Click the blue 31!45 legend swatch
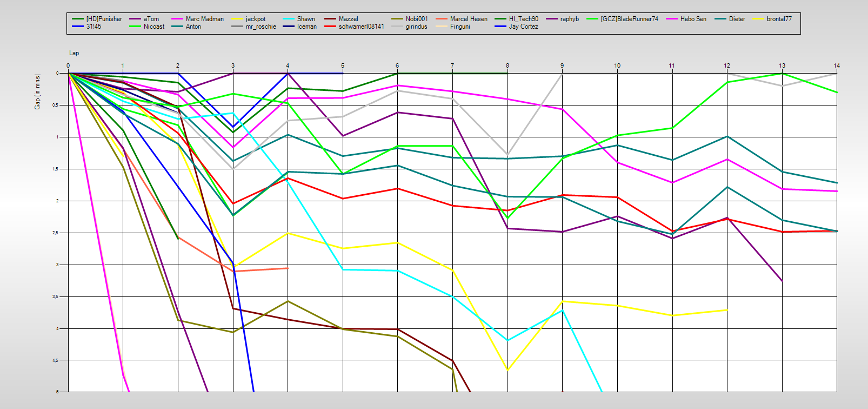The height and width of the screenshot is (409, 868). point(78,27)
